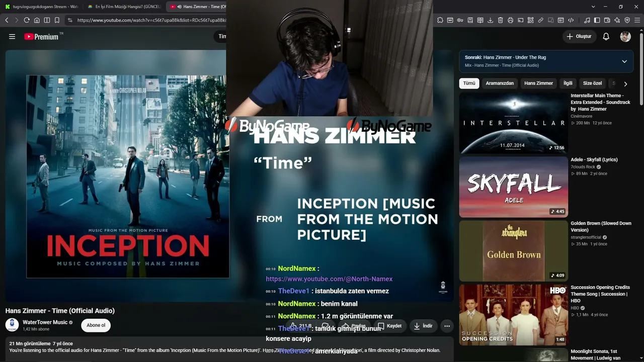The width and height of the screenshot is (644, 362).
Task: Open the 7clouds Rock channel name
Action: tap(583, 167)
